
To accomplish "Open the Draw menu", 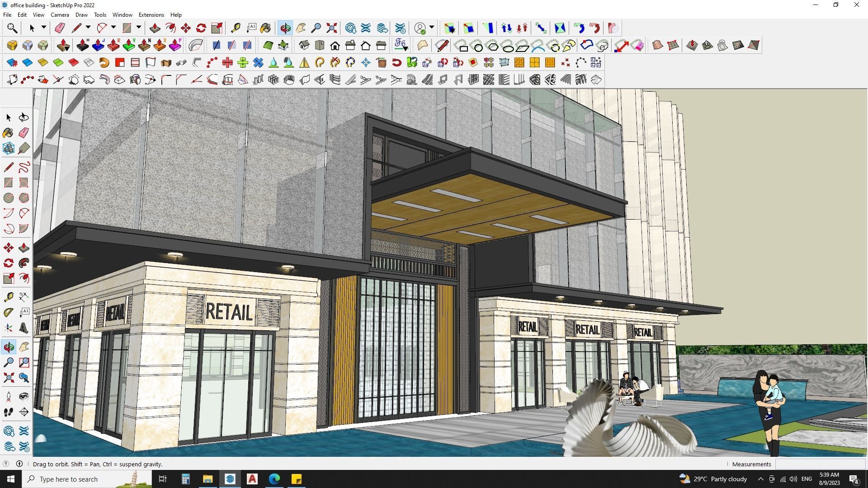I will 81,15.
